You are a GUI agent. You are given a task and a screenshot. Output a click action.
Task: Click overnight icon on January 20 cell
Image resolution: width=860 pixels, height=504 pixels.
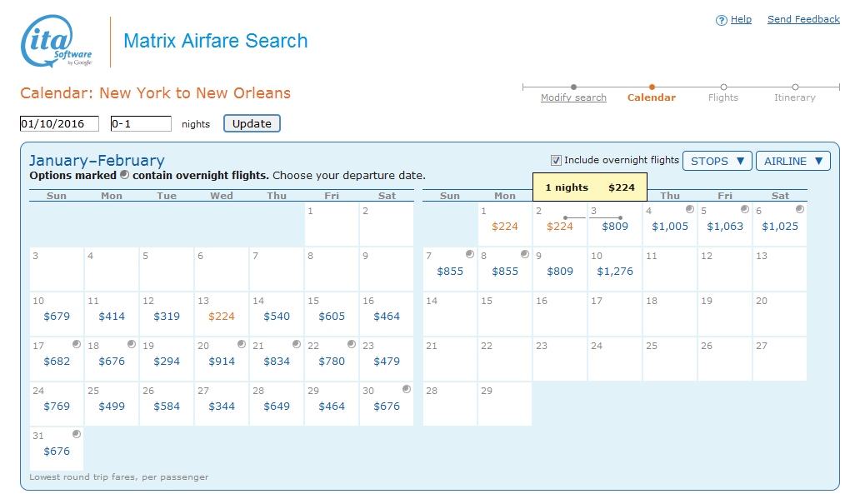click(x=241, y=344)
